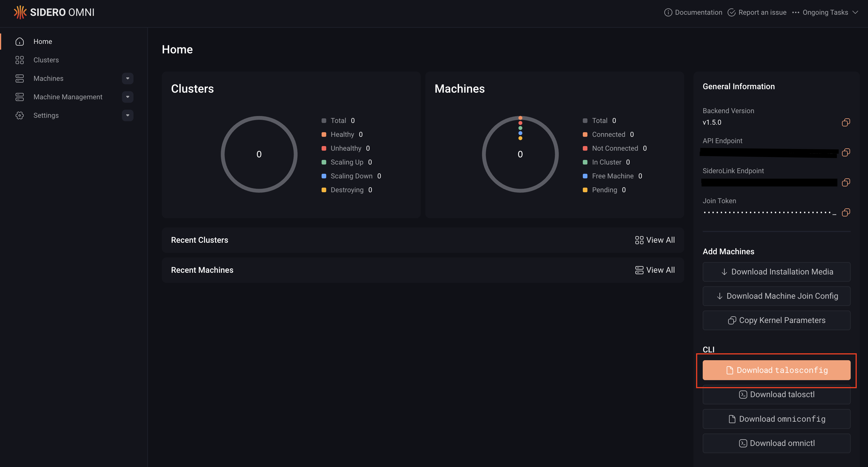Click the Clusters donut chart
868x467 pixels.
tap(259, 154)
